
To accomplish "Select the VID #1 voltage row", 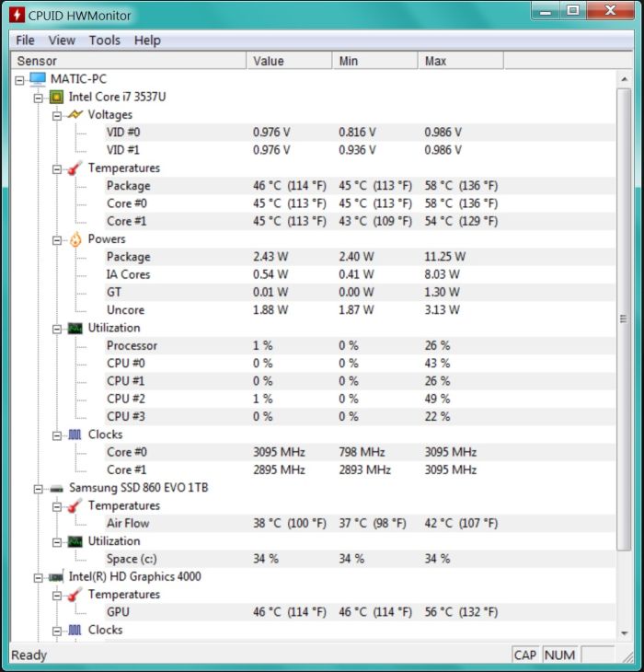I will tap(360, 150).
